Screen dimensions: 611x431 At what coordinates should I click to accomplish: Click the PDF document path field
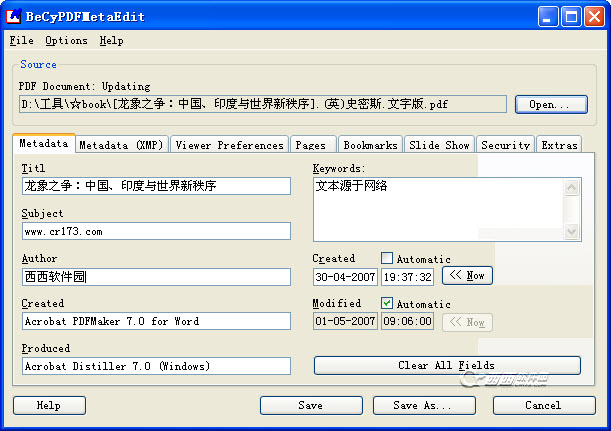pos(263,104)
